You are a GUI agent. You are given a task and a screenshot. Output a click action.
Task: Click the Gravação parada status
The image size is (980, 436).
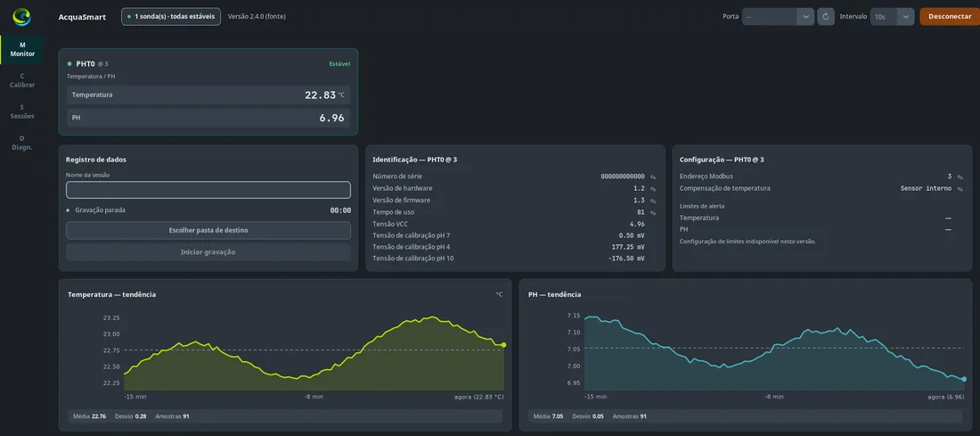pos(100,210)
